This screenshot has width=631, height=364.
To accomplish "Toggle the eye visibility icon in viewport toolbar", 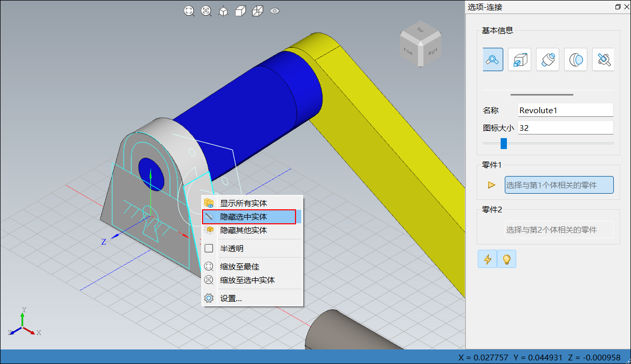I will [x=275, y=11].
